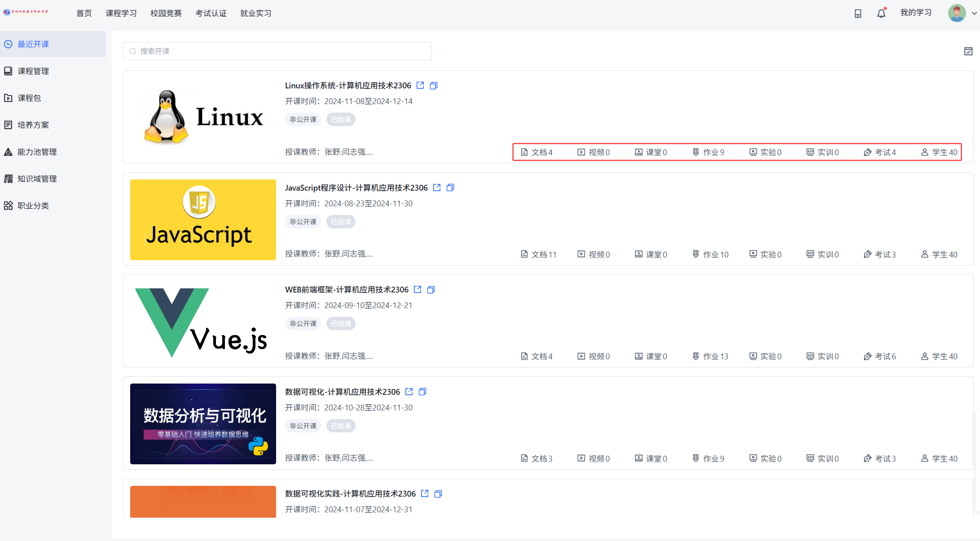Screen dimensions: 980x541
Task: Expand the user avatar dropdown arrow
Action: click(x=974, y=13)
